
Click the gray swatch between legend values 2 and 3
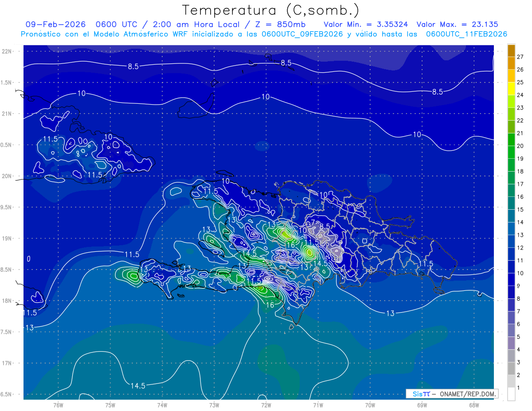coord(511,368)
